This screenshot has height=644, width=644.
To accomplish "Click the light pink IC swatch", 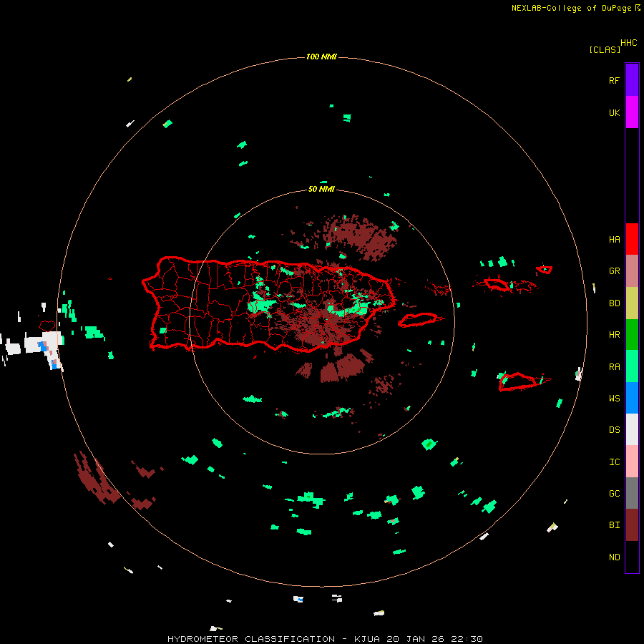I will click(632, 462).
